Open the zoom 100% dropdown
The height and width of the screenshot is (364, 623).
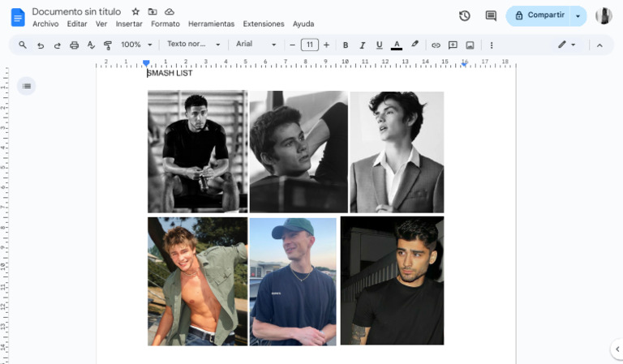click(136, 45)
